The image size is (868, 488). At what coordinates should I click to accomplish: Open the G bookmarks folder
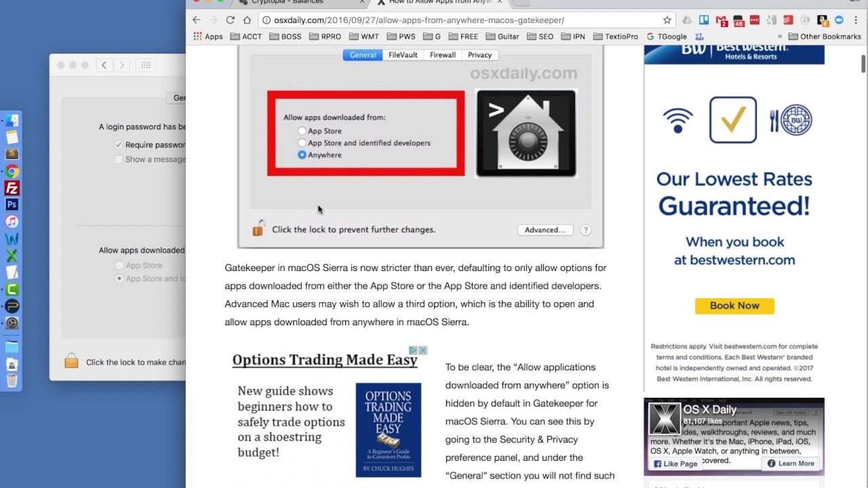(x=432, y=37)
